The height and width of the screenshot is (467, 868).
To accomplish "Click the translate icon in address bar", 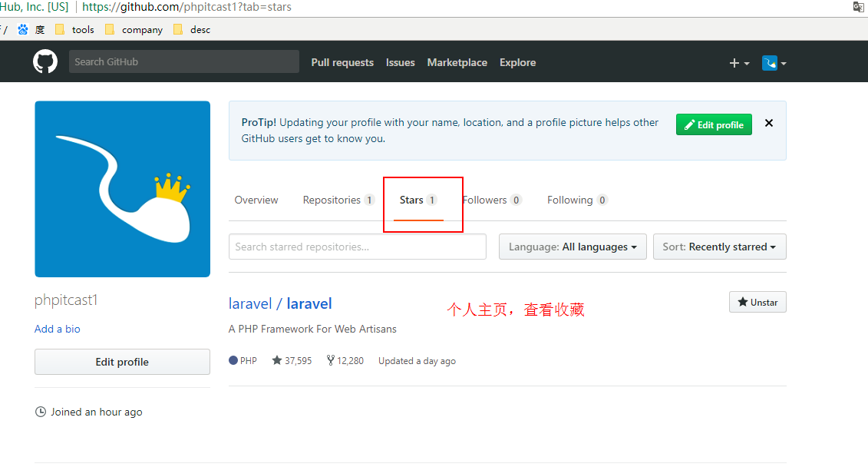I will click(x=859, y=7).
